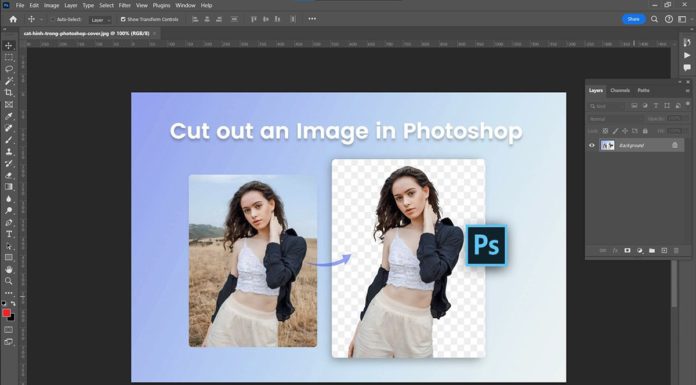
Task: Select the Blur tool
Action: [8, 199]
